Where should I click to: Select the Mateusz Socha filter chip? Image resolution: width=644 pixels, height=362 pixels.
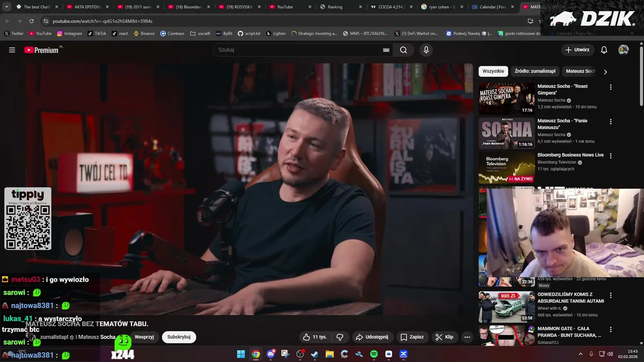pos(580,71)
